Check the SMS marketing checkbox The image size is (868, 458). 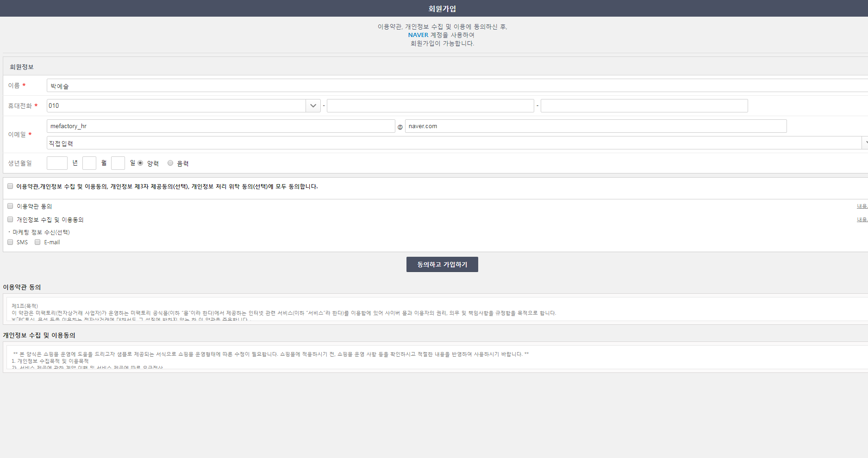(x=10, y=242)
